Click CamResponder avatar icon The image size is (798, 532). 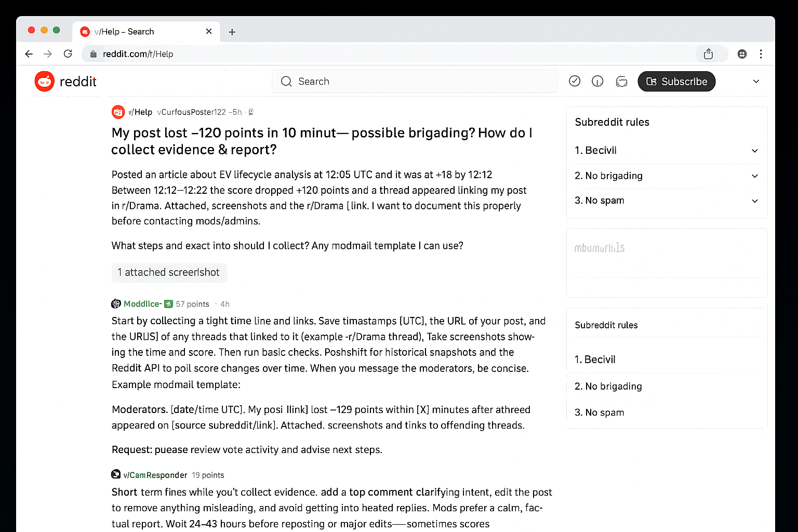click(x=116, y=474)
